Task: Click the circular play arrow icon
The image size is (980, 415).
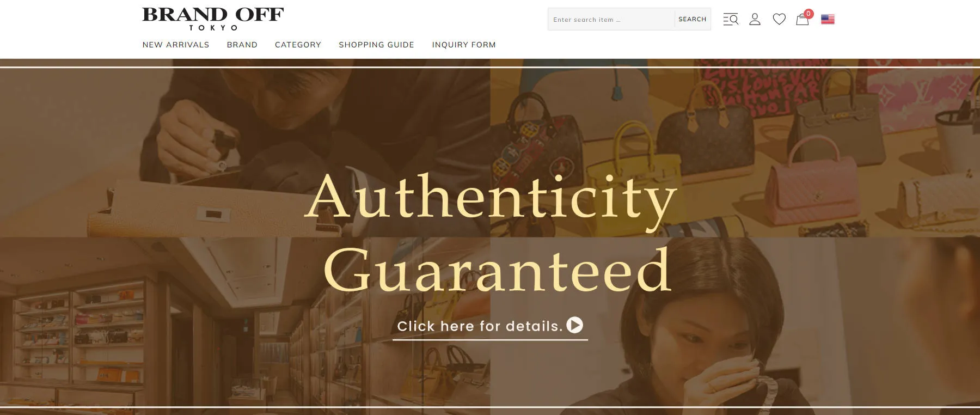Action: click(574, 325)
